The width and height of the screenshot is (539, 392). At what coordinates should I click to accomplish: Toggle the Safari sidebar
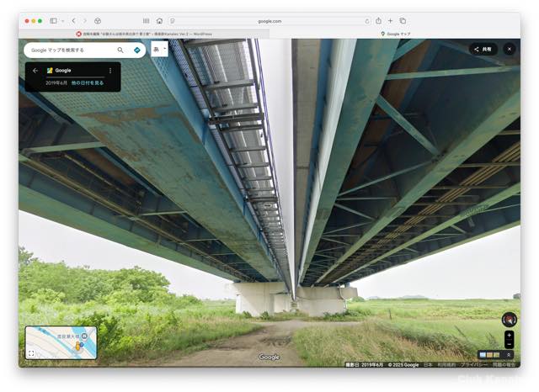(53, 20)
